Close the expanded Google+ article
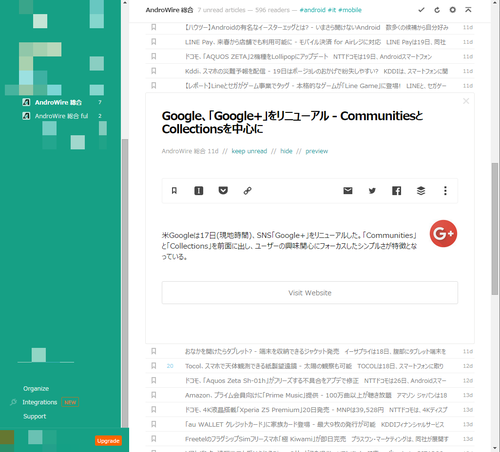This screenshot has height=452, width=500. coord(466,101)
